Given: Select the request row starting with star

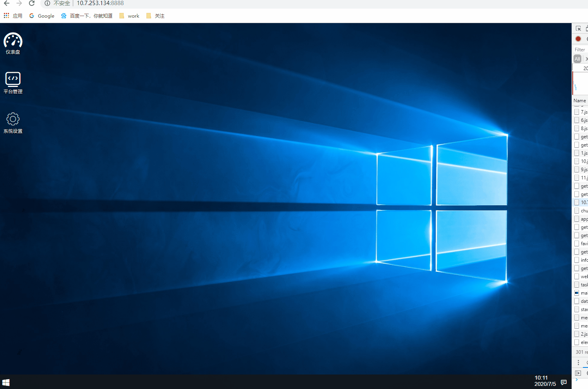Looking at the screenshot, I should click(581, 309).
